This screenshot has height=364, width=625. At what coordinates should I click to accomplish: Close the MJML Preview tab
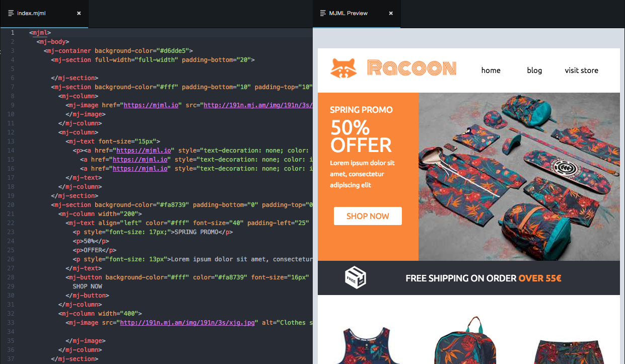[391, 14]
